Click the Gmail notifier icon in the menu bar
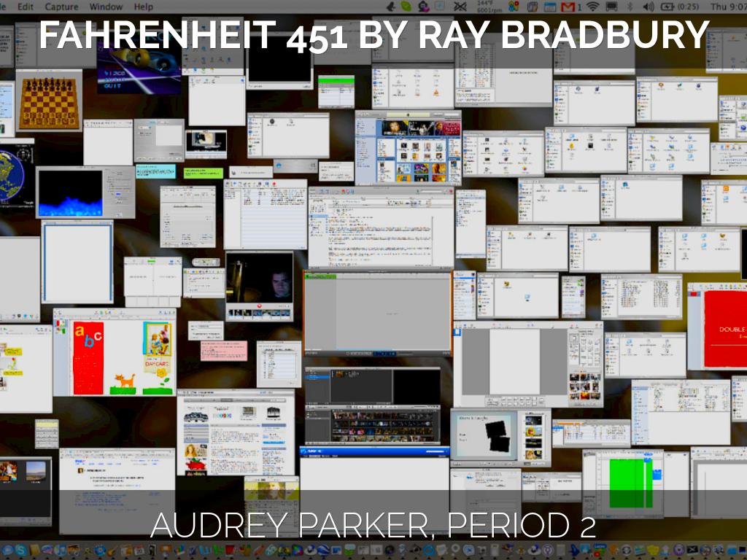This screenshot has height=560, width=747. (568, 6)
